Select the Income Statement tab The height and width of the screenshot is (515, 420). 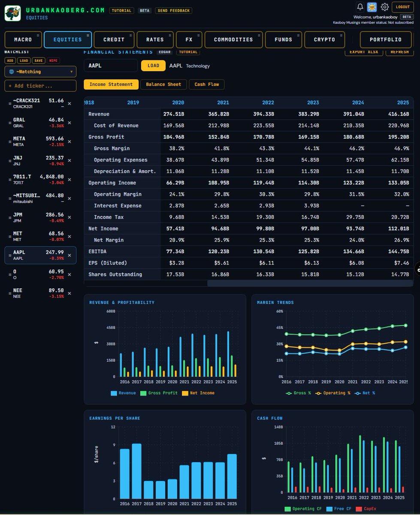(x=111, y=85)
